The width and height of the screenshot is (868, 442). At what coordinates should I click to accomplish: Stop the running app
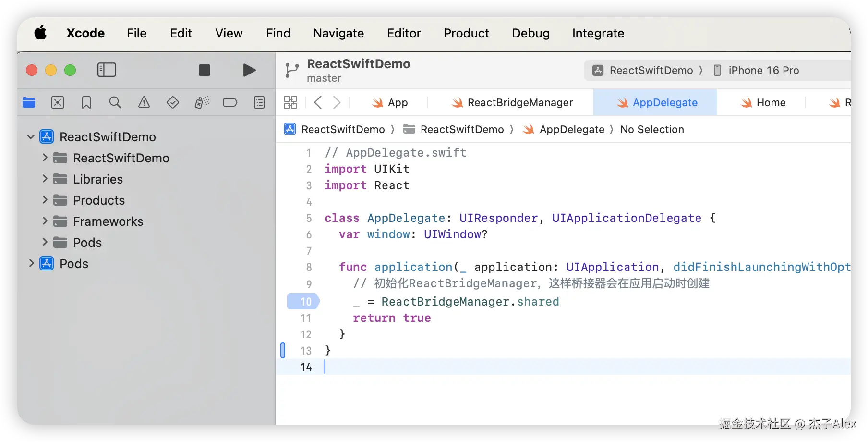pyautogui.click(x=205, y=70)
